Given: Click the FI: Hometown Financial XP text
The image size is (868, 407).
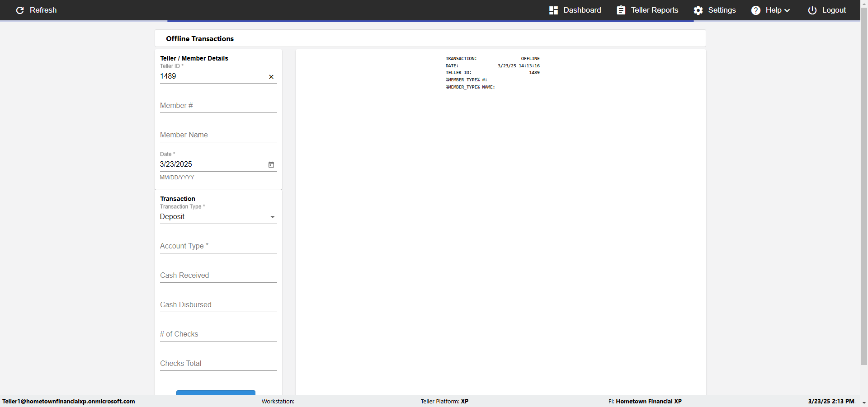Looking at the screenshot, I should click(x=645, y=401).
